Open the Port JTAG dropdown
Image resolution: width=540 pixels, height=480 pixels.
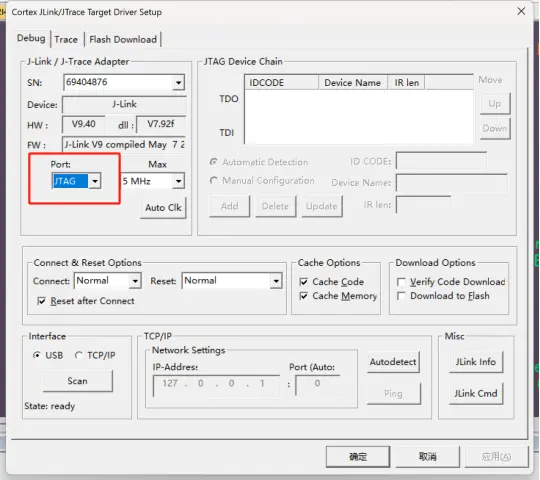point(95,181)
